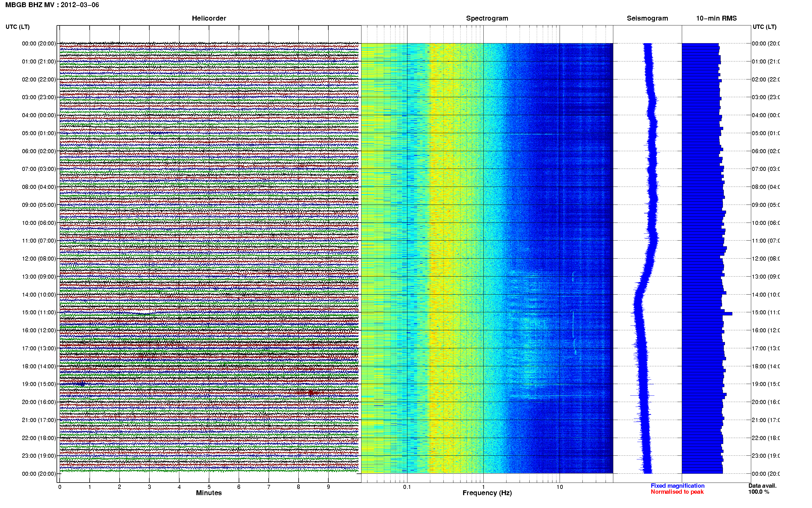Screen dimensions: 812x508
Task: Click the 0 tick on the Minutes axis
Action: coord(60,487)
